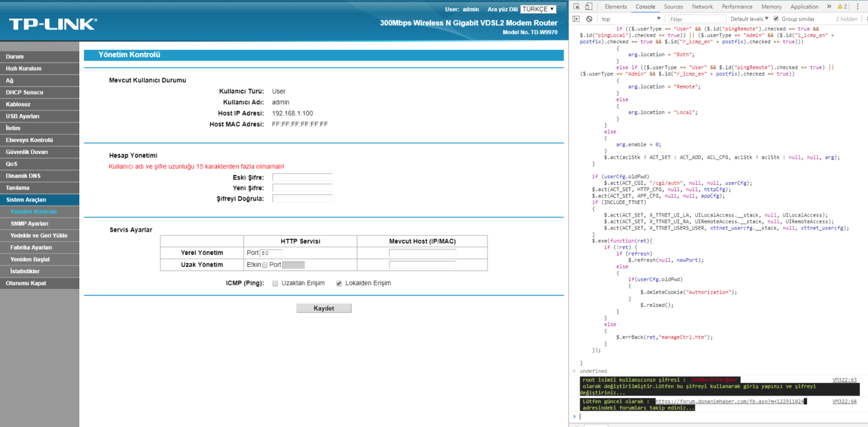Click the 'undefined' console output line

593,371
